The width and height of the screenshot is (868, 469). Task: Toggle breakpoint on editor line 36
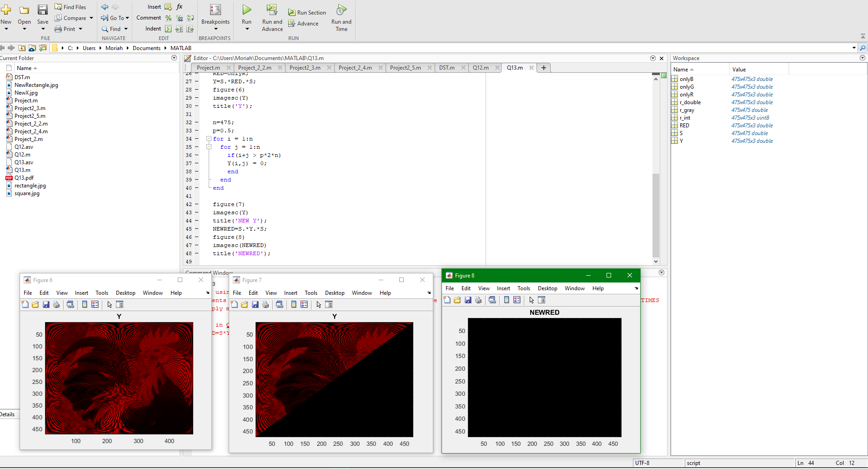click(197, 156)
